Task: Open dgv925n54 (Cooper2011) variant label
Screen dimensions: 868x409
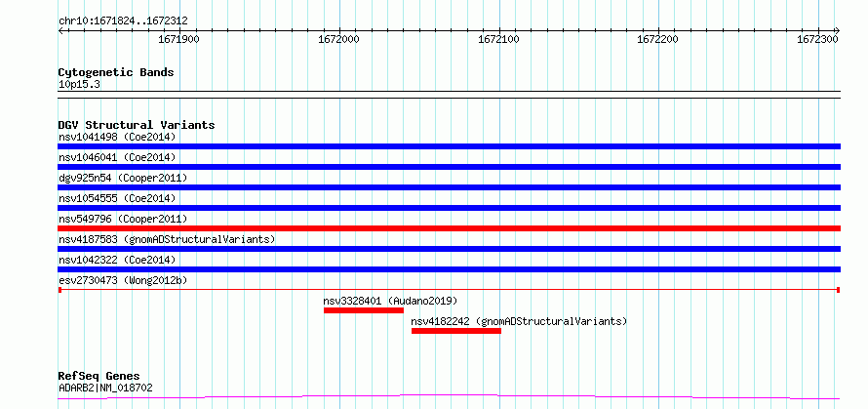Action: click(x=123, y=178)
